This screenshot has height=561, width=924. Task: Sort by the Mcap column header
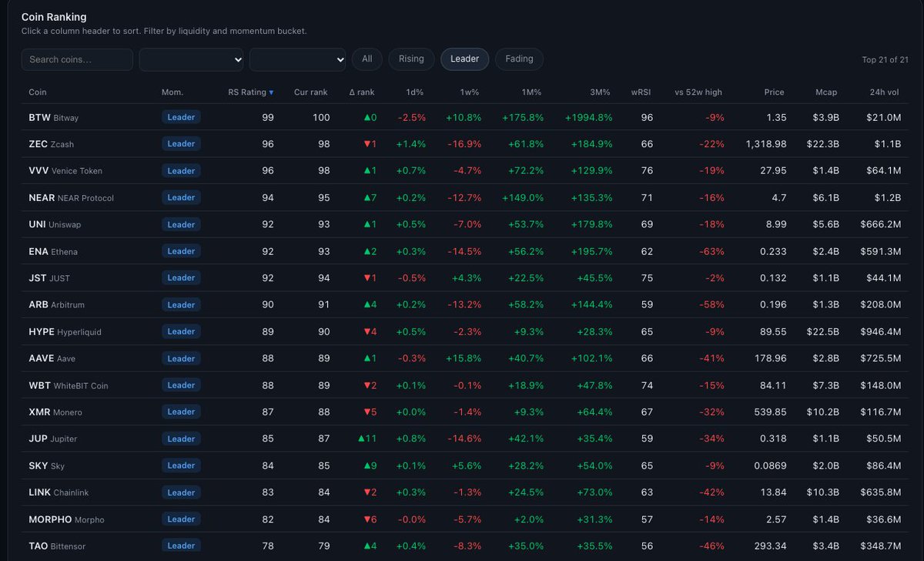pyautogui.click(x=826, y=92)
